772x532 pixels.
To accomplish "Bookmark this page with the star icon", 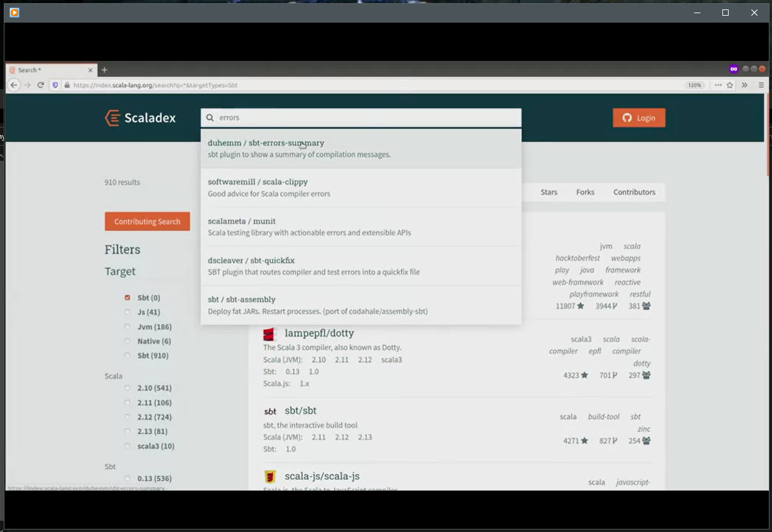I will [x=730, y=85].
